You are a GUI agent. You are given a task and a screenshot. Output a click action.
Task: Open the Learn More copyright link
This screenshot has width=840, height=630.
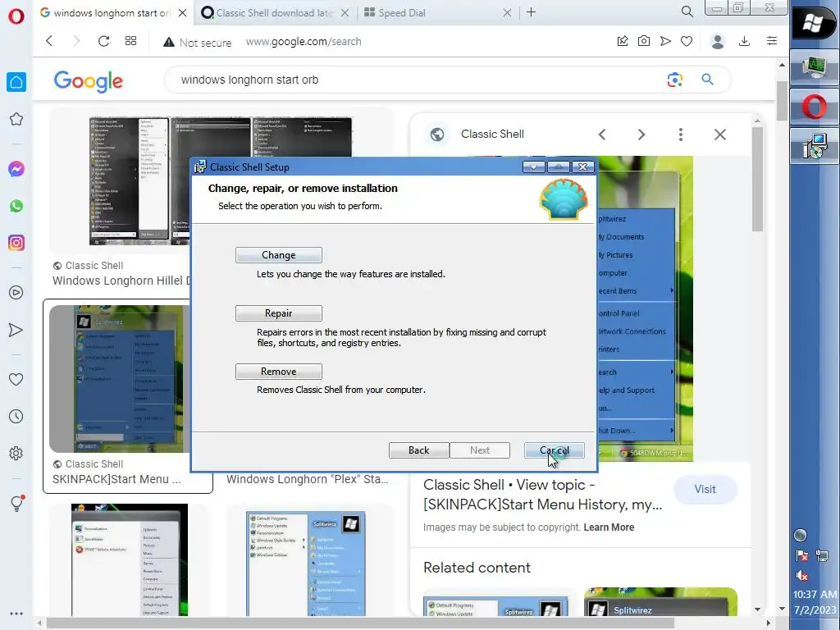click(x=609, y=527)
